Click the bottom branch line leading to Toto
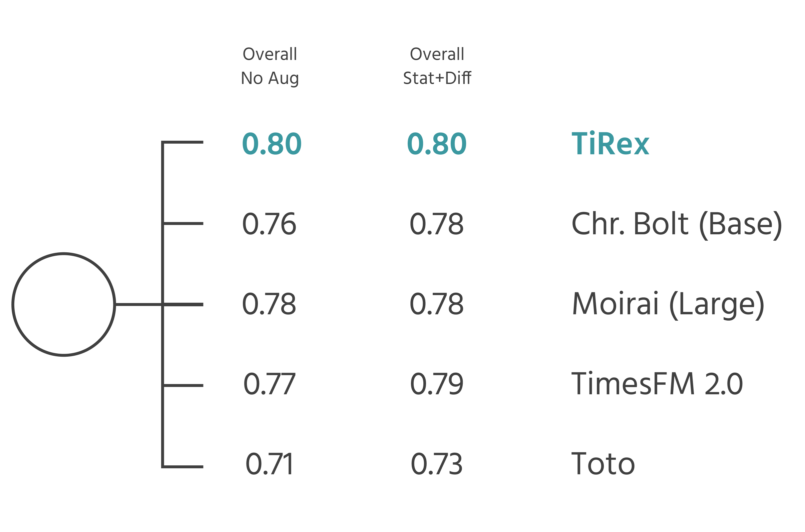Screen dimensions: 805x532 point(183,467)
